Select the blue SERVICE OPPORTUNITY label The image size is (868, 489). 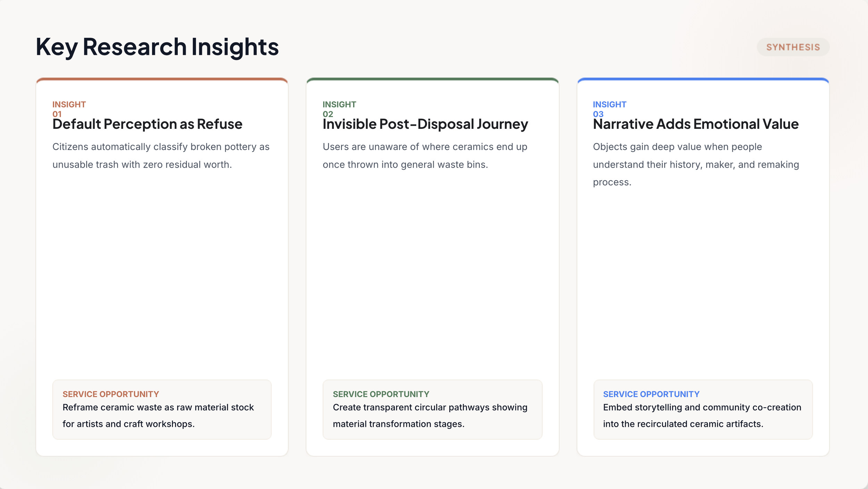(651, 394)
